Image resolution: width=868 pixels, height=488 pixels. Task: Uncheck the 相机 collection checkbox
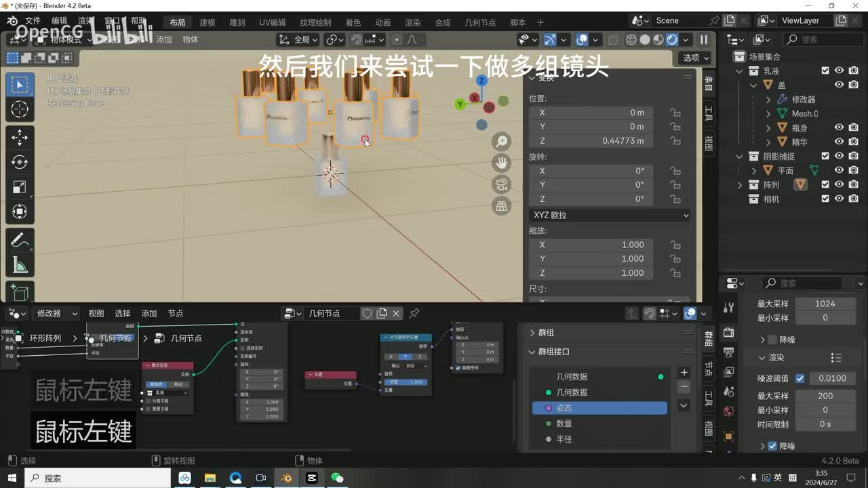click(x=825, y=199)
